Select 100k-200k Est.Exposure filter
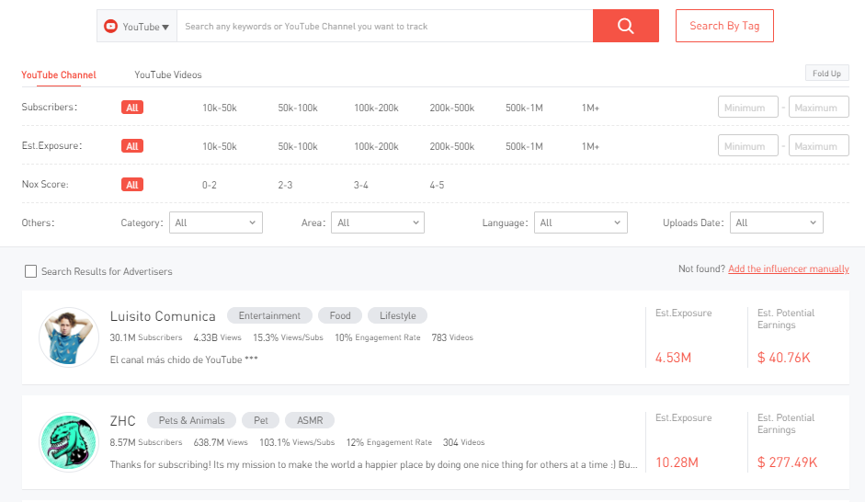The width and height of the screenshot is (865, 502). pyautogui.click(x=376, y=146)
